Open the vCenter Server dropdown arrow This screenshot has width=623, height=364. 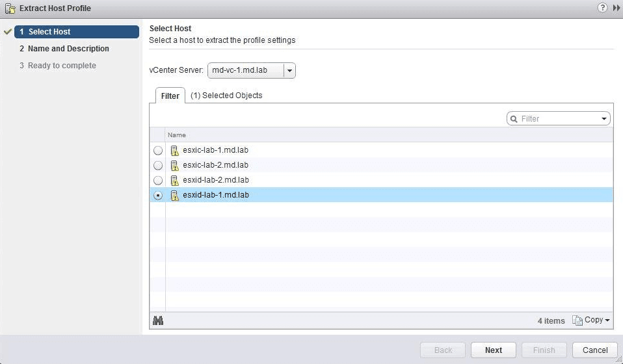tap(289, 71)
